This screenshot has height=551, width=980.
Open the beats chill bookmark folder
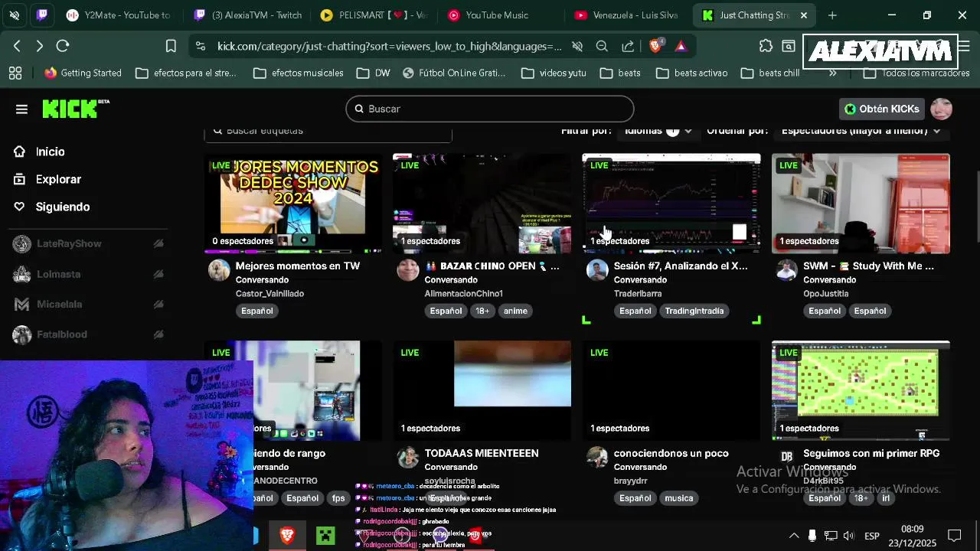point(771,73)
